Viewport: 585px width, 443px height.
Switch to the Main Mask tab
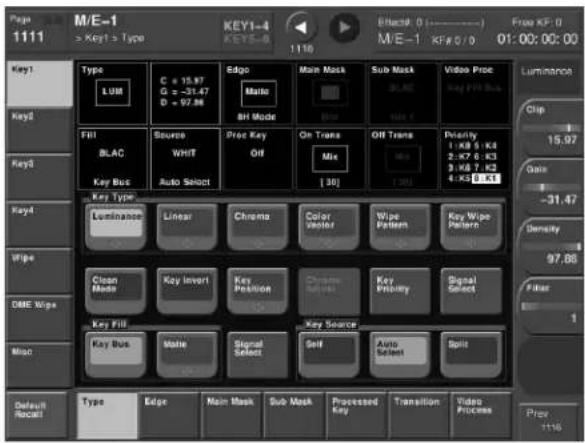[232, 415]
